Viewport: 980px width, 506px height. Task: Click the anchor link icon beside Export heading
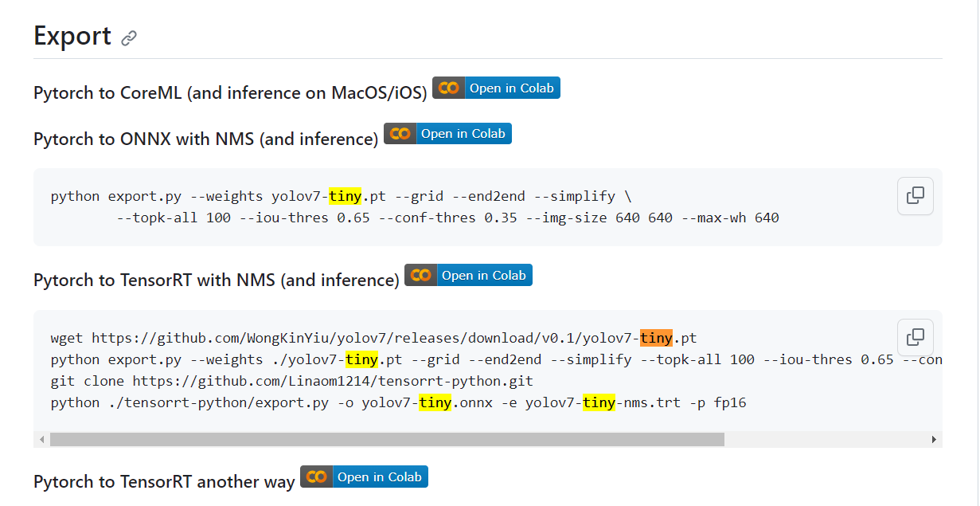point(129,37)
